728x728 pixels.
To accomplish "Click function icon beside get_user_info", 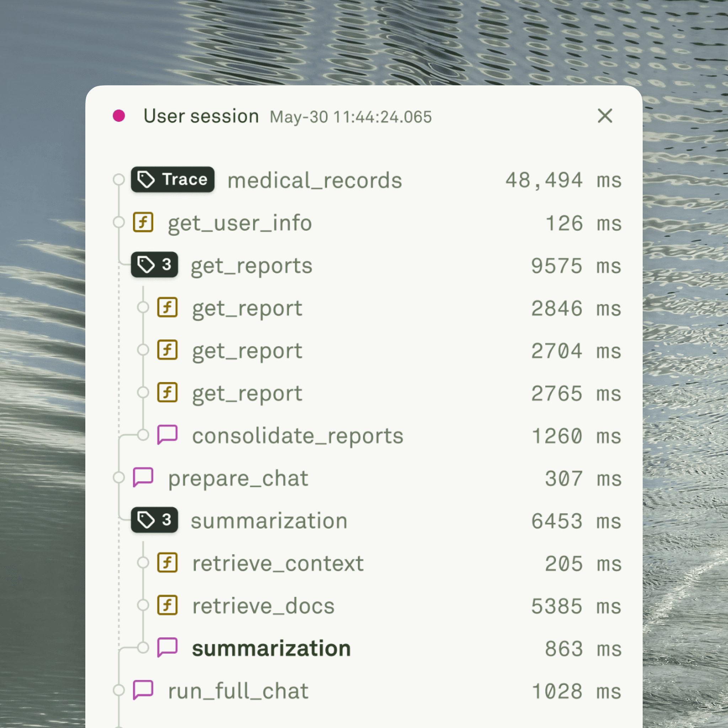I will 143,222.
